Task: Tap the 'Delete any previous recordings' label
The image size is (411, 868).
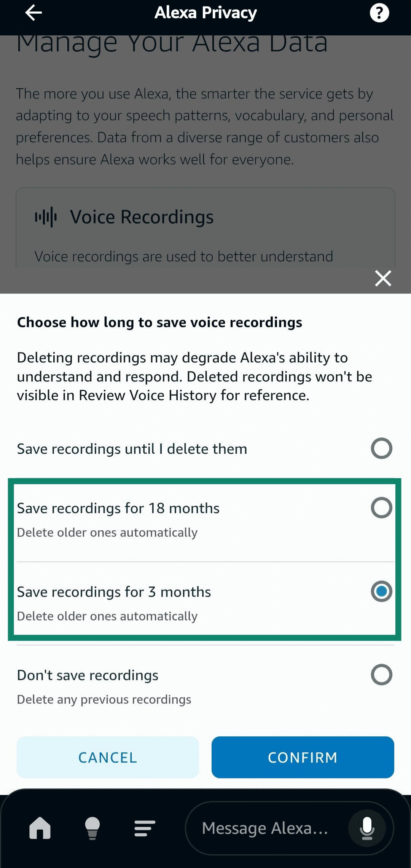Action: coord(104,699)
